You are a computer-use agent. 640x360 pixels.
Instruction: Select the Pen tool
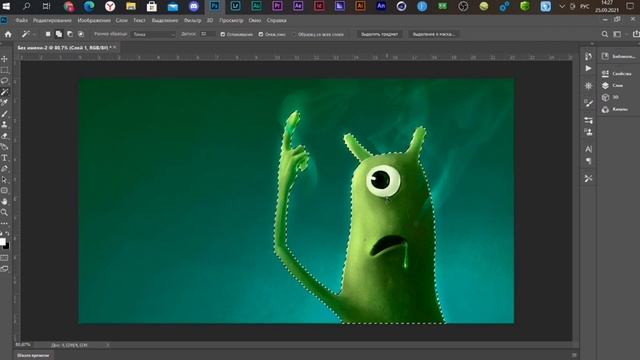(x=4, y=169)
